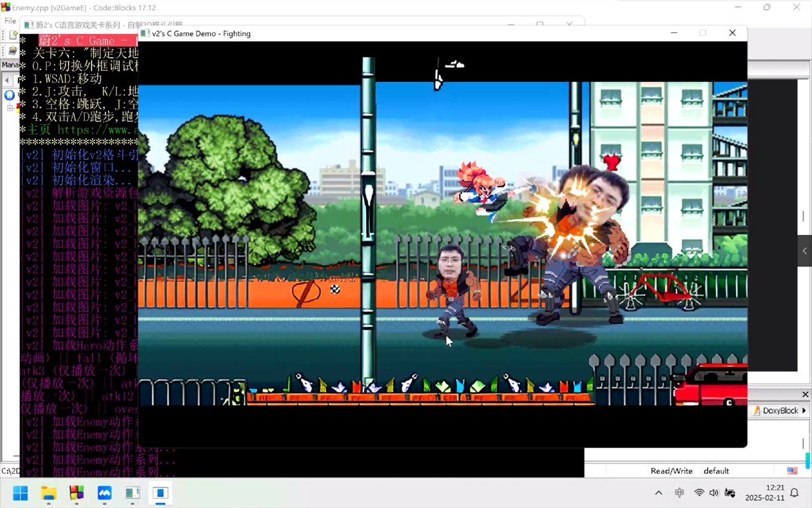Close the logs panel with X
This screenshot has width=812, height=508.
click(x=805, y=394)
